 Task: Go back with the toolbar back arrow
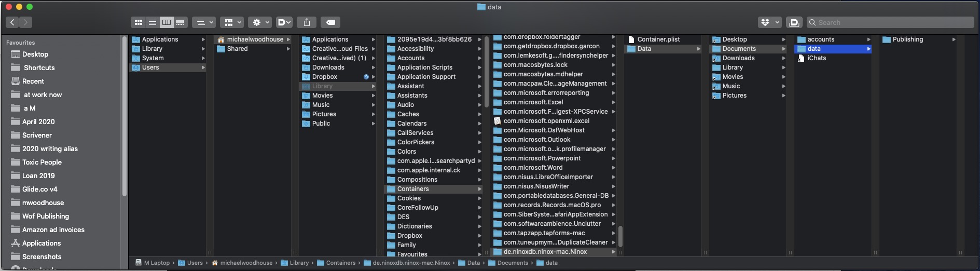click(x=12, y=22)
